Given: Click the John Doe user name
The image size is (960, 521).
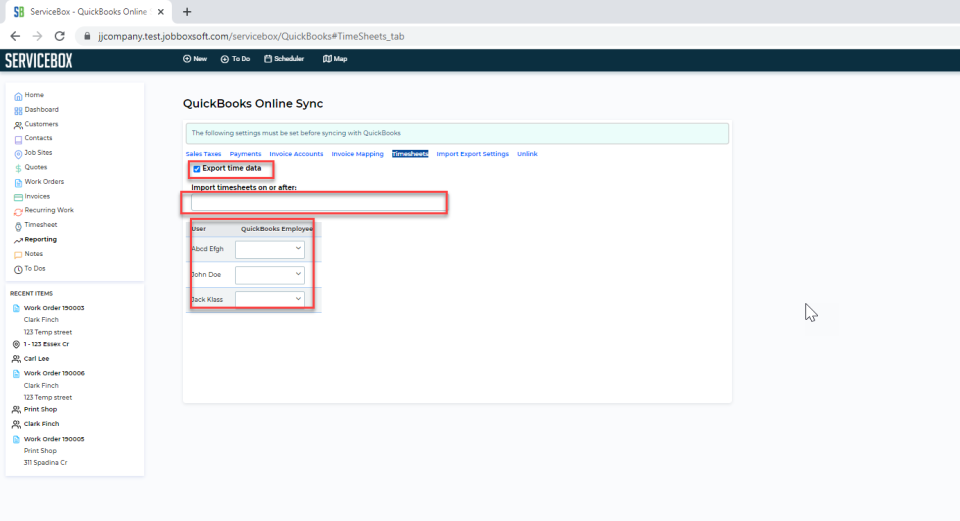Looking at the screenshot, I should point(206,275).
